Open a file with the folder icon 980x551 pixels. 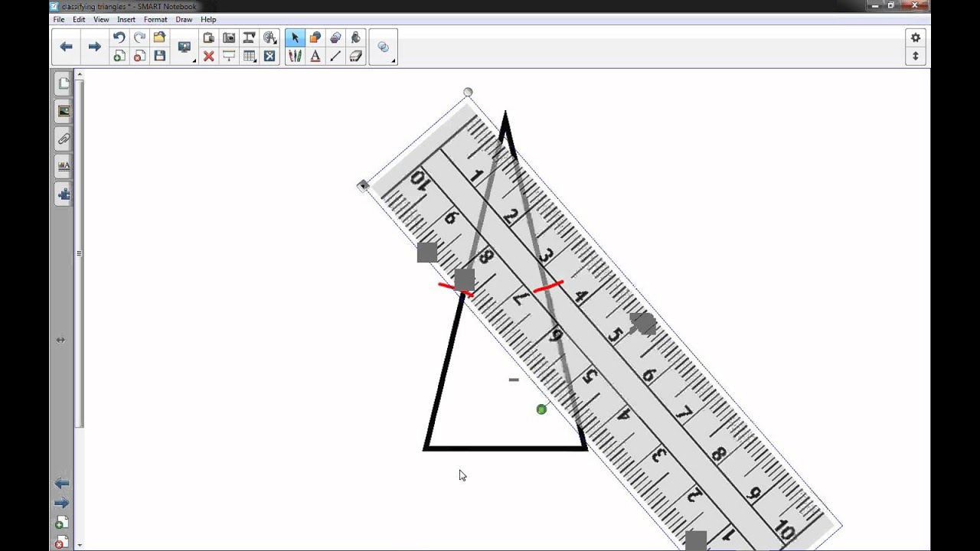point(159,37)
